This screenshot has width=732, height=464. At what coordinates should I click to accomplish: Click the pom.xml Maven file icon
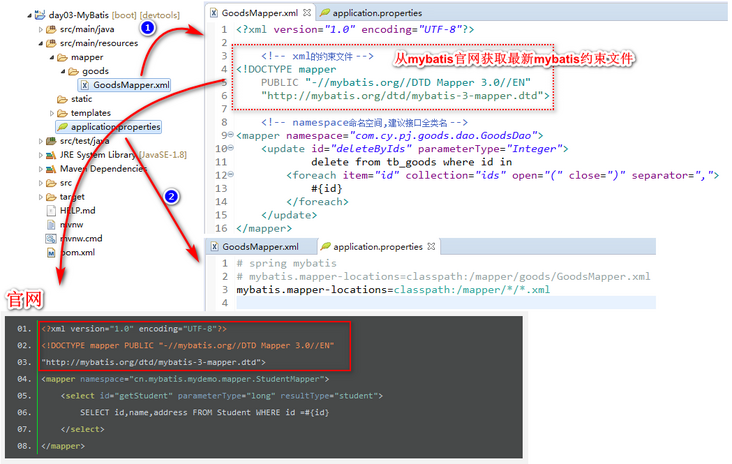point(51,253)
